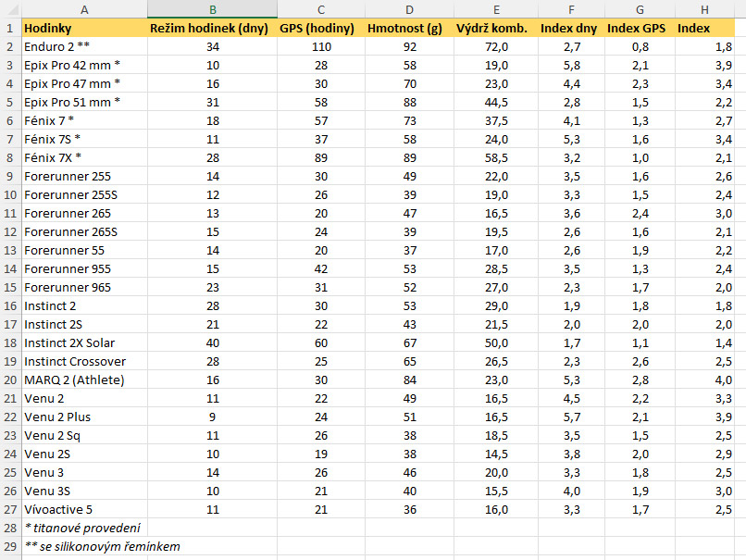Select the 9 days value for Venu 2 Plus
This screenshot has width=746, height=560.
click(212, 417)
